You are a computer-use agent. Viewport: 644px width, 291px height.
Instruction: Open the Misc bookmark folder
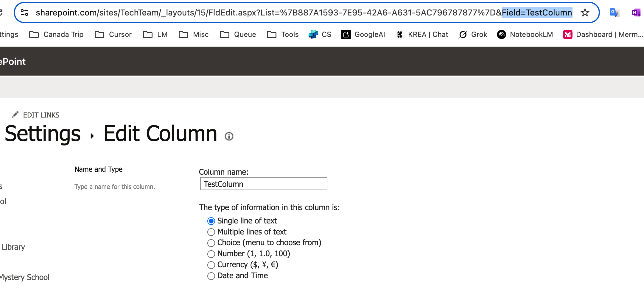[194, 35]
